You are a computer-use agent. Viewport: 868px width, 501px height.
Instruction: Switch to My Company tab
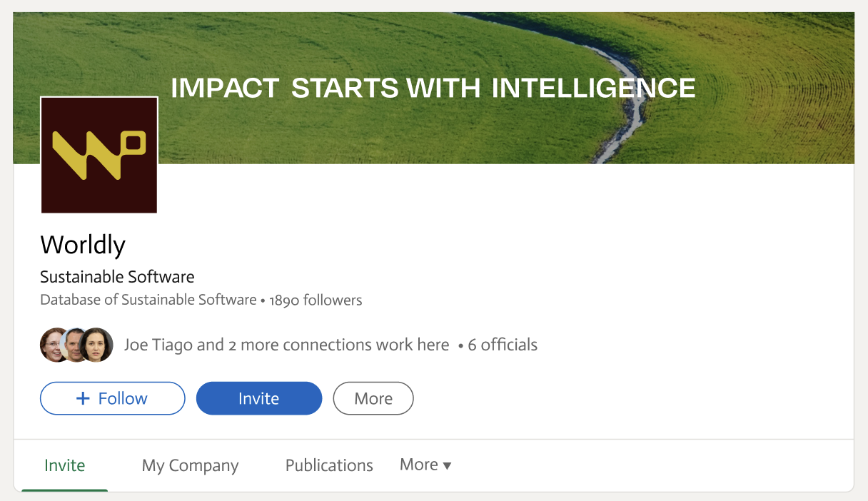coord(191,465)
